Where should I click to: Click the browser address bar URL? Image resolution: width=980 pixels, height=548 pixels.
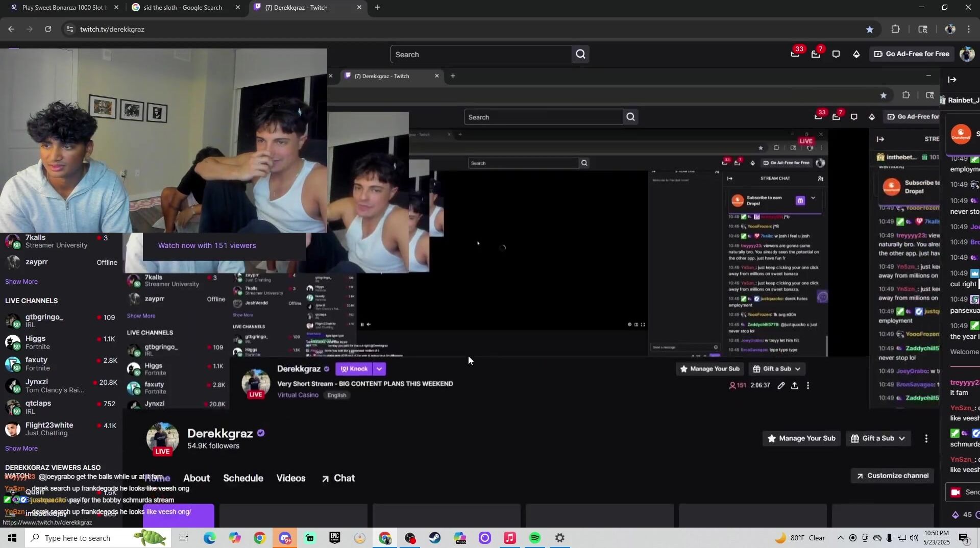(112, 29)
